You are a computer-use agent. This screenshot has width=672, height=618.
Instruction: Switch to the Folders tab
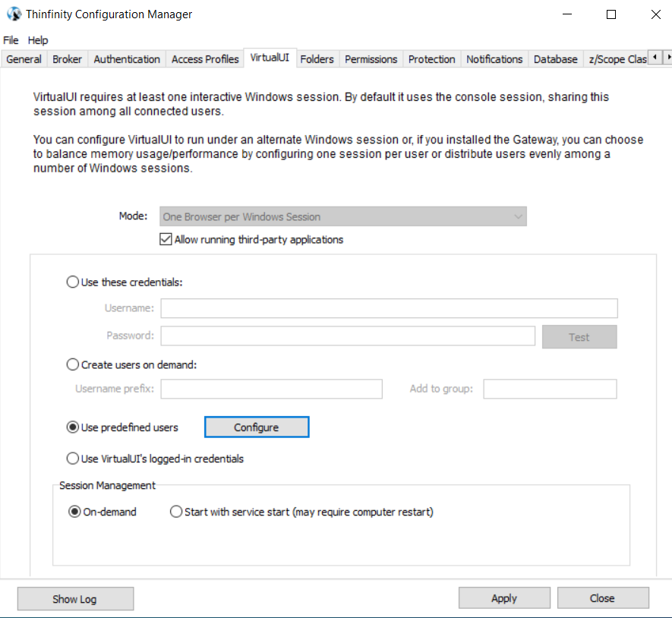[x=317, y=59]
